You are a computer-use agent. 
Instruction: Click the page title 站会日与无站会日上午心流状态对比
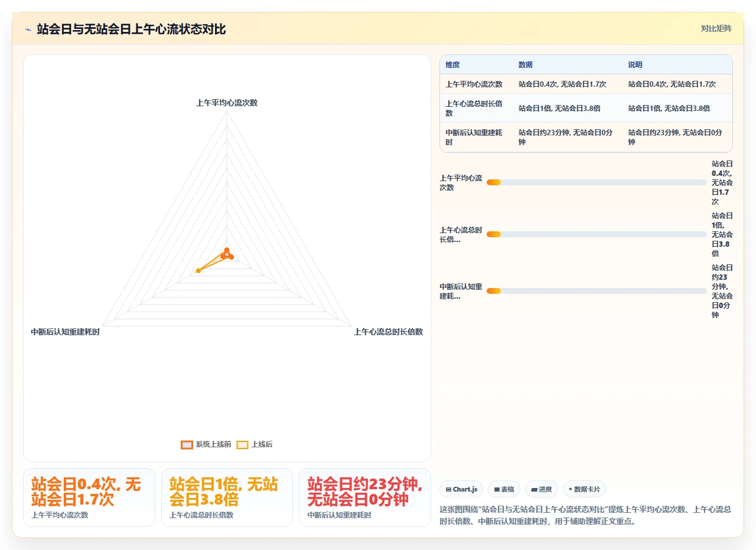pos(131,30)
